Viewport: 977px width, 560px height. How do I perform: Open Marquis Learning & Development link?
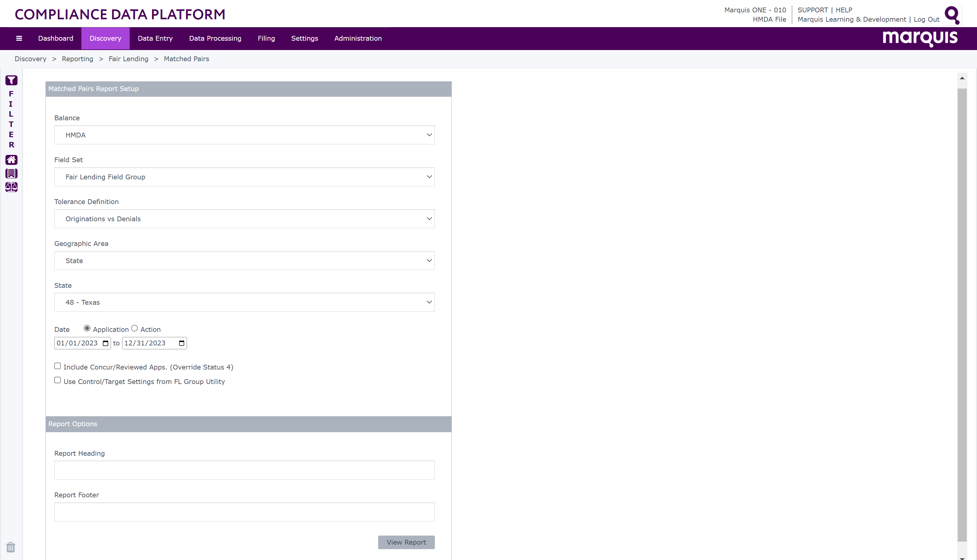(852, 19)
